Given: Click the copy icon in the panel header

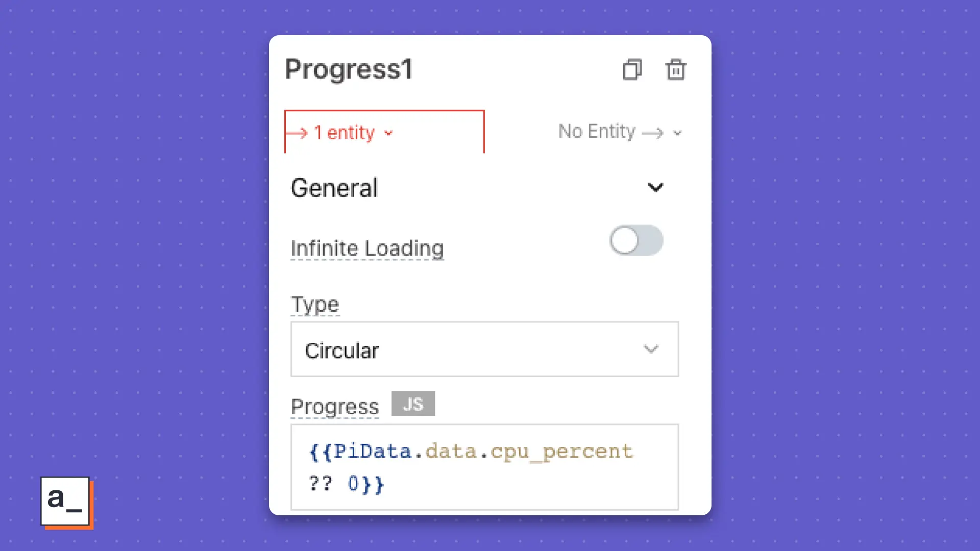Looking at the screenshot, I should pos(632,70).
